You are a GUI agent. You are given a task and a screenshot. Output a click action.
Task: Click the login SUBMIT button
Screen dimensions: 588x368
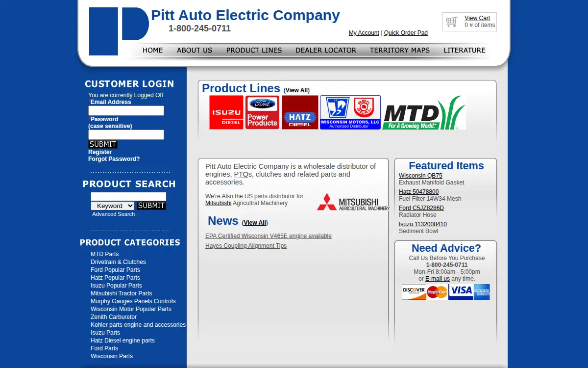click(103, 144)
